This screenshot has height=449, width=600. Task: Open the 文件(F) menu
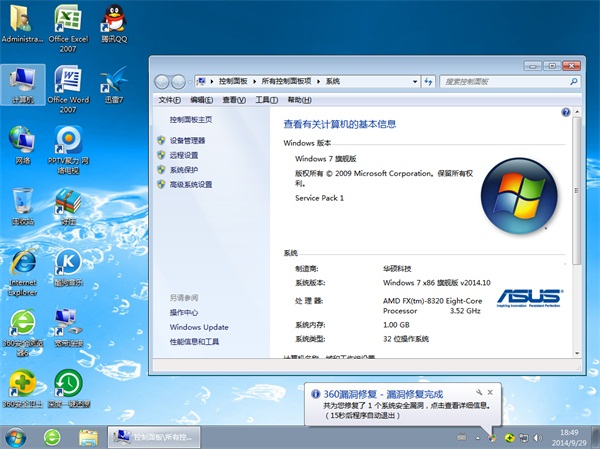point(170,100)
